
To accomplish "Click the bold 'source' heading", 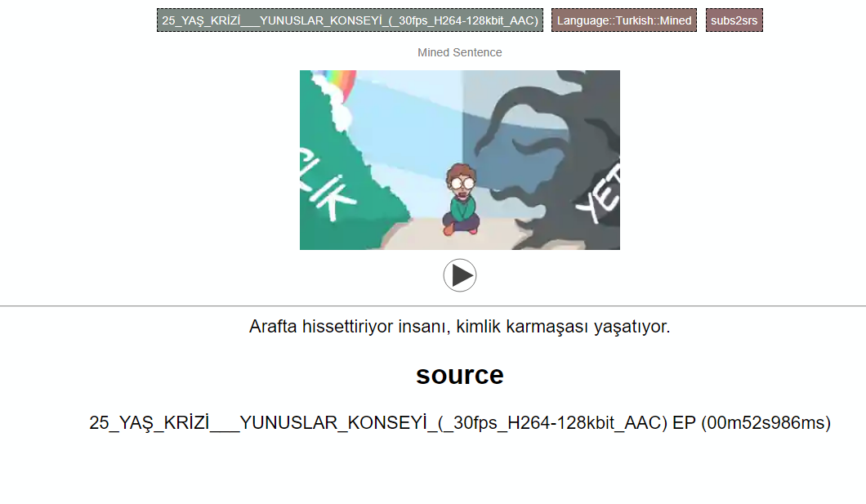I will (459, 376).
